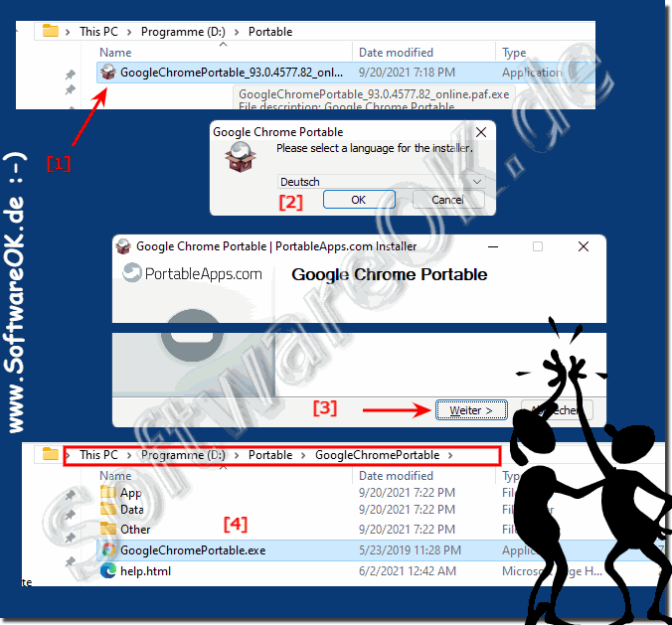Cancel the language selection dialog
The width and height of the screenshot is (672, 625).
pyautogui.click(x=448, y=200)
